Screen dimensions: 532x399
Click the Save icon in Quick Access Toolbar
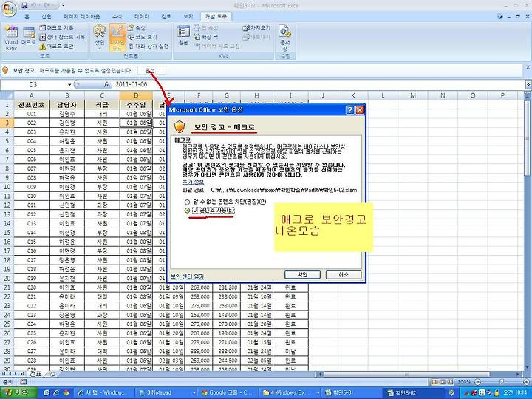24,5
